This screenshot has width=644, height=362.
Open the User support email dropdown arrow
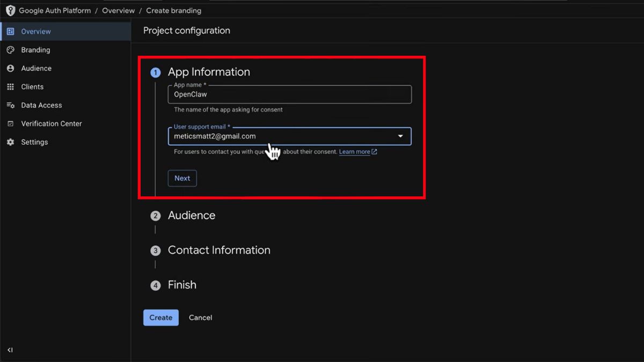point(400,136)
